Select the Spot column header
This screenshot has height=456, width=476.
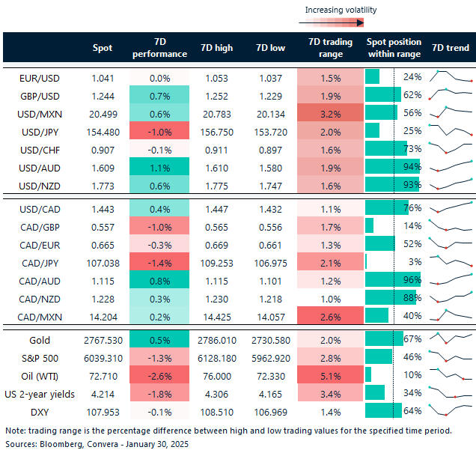tap(103, 48)
